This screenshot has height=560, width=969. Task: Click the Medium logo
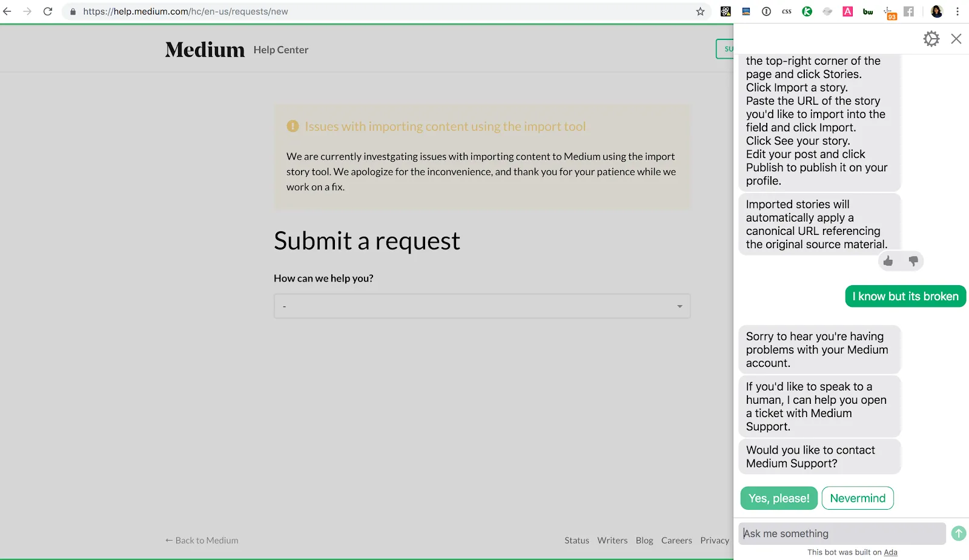coord(205,50)
